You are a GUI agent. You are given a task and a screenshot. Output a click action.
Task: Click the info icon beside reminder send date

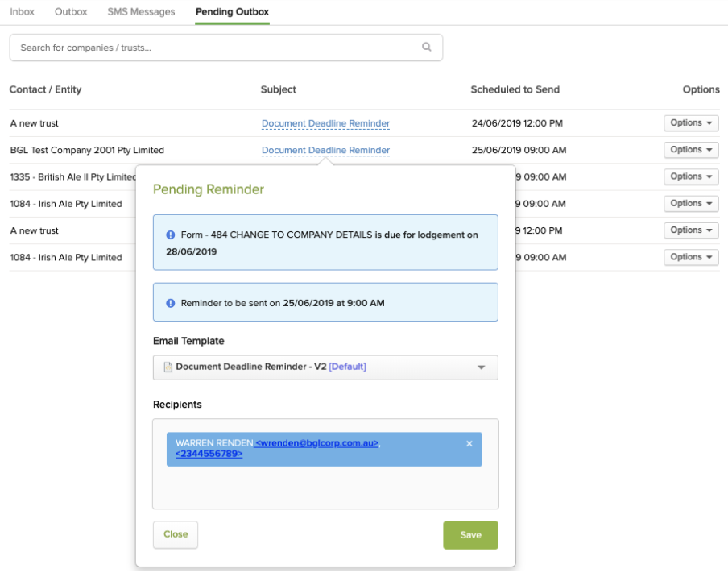(x=170, y=303)
